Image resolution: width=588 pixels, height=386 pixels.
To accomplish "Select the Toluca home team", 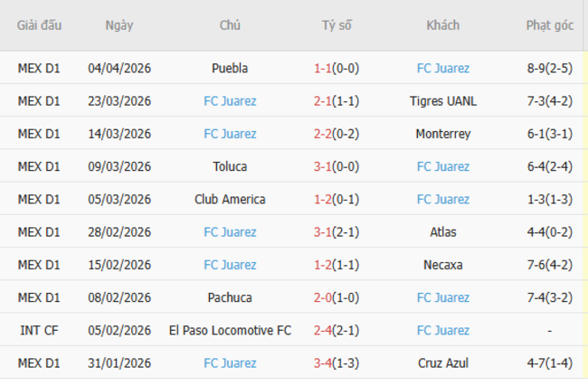I will (x=230, y=166).
